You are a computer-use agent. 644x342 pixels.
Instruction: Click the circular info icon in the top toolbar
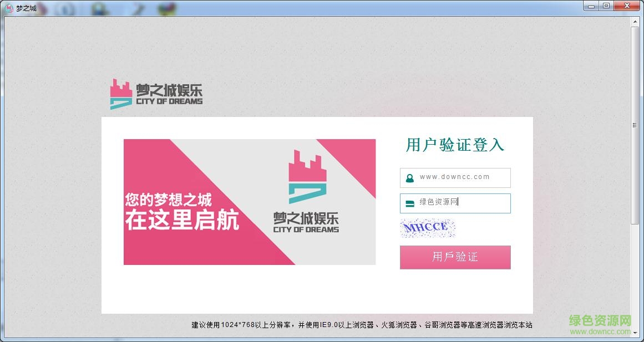pyautogui.click(x=68, y=8)
